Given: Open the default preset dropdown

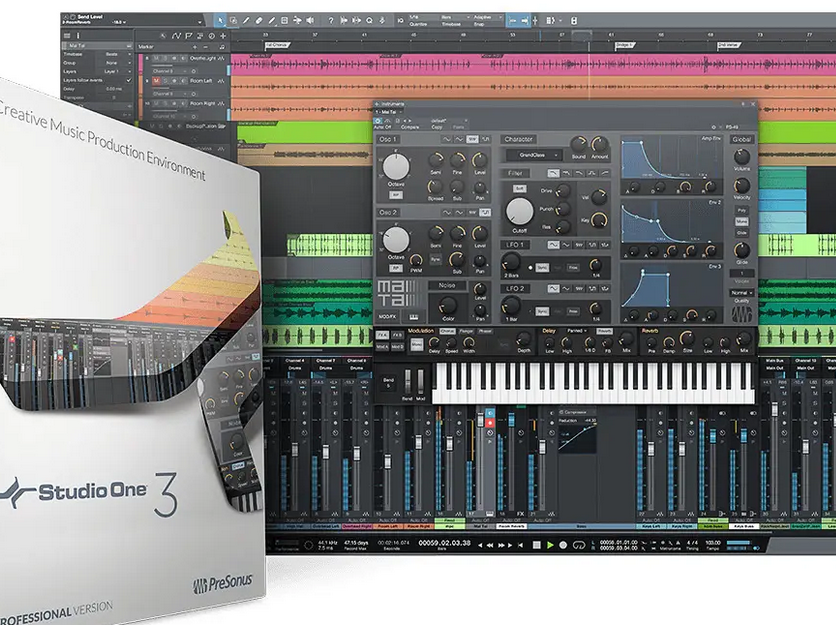Looking at the screenshot, I should point(447,121).
